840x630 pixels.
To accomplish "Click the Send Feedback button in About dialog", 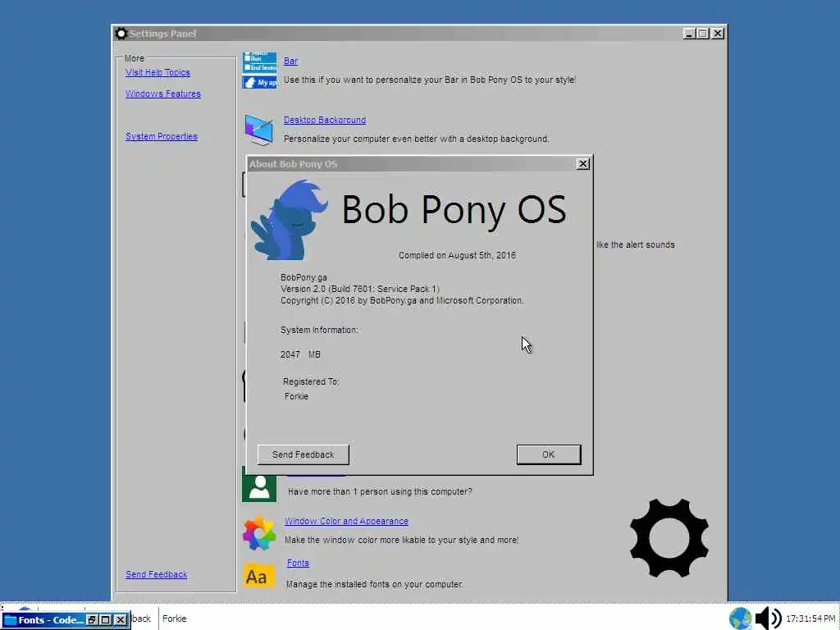I will [304, 454].
